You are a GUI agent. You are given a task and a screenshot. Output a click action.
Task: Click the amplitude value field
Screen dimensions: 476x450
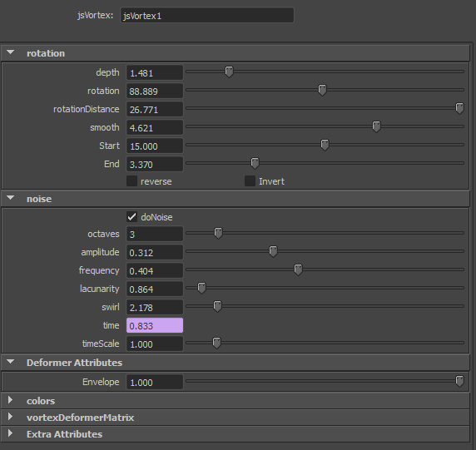coord(155,252)
